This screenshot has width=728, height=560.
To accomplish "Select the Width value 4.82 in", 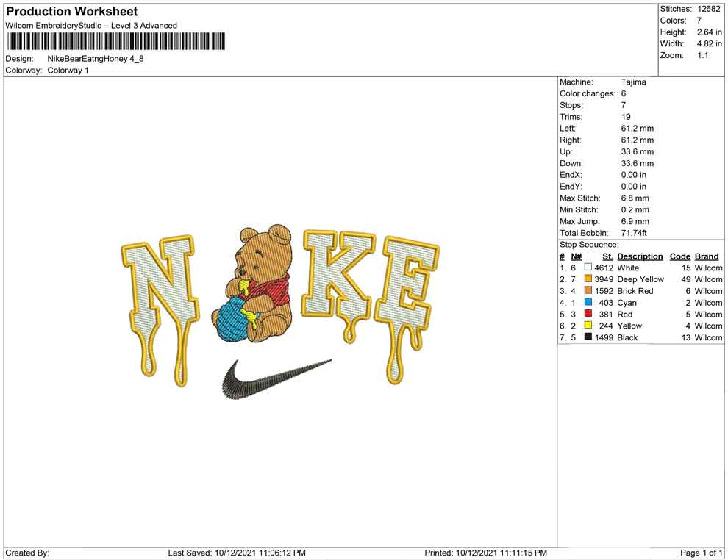I will point(709,43).
